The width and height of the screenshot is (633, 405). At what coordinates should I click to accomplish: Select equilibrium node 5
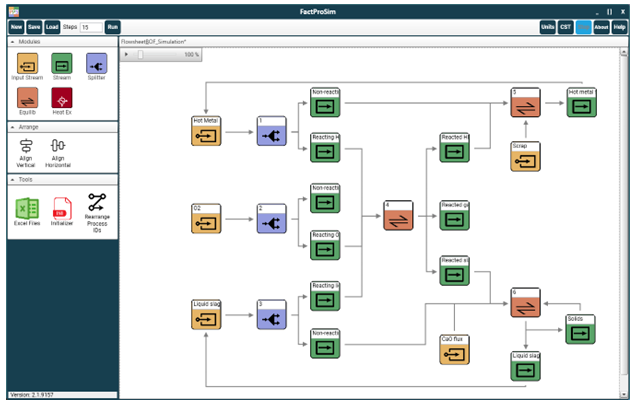point(525,103)
